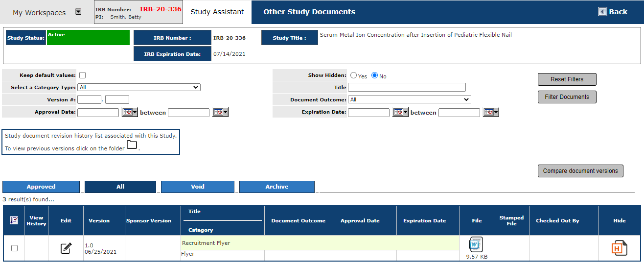The width and height of the screenshot is (644, 265).
Task: Toggle the Keep default values checkbox
Action: [x=82, y=75]
